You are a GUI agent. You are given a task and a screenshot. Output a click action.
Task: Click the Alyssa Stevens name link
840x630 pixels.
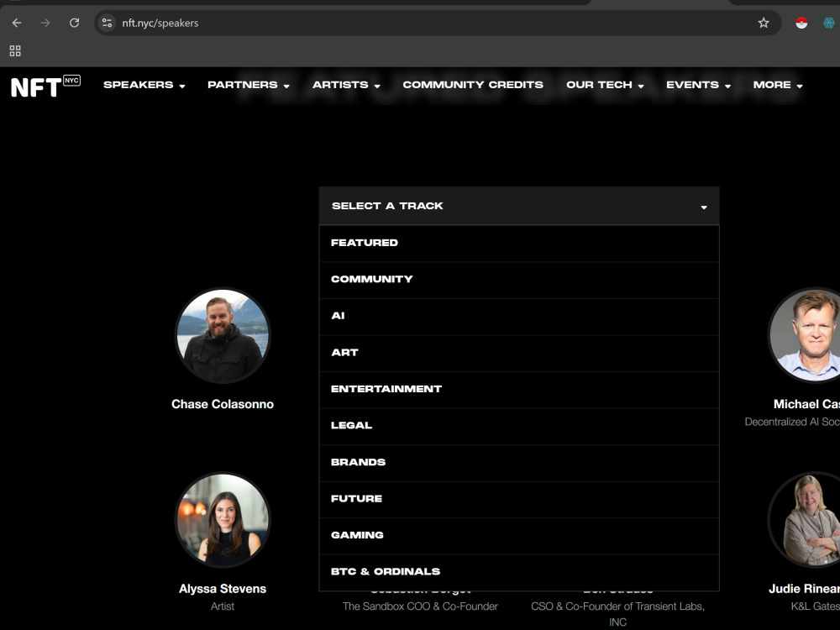223,589
